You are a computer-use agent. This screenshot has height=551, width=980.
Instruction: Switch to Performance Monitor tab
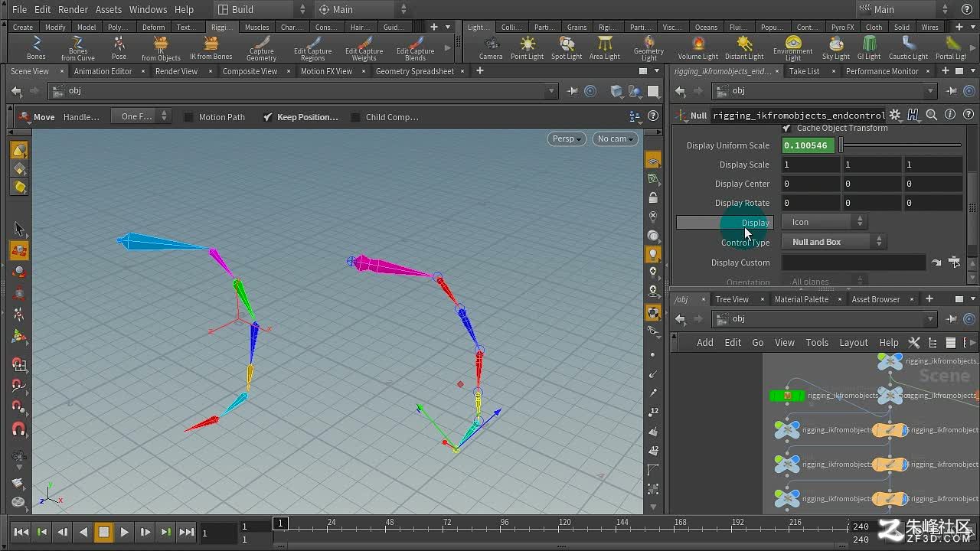click(x=882, y=71)
